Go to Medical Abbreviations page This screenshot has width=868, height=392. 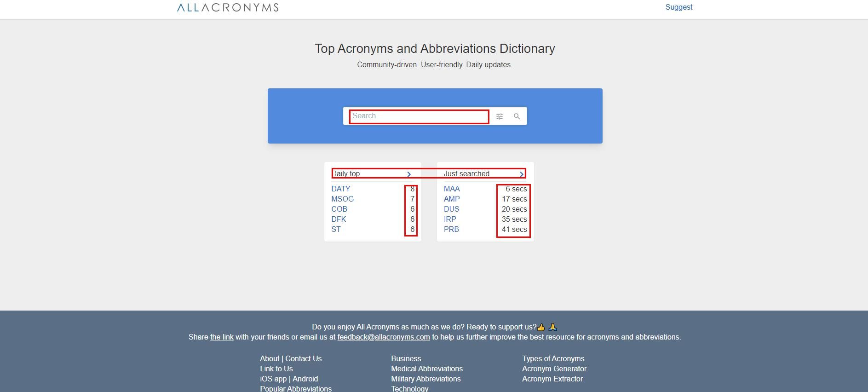click(x=427, y=369)
